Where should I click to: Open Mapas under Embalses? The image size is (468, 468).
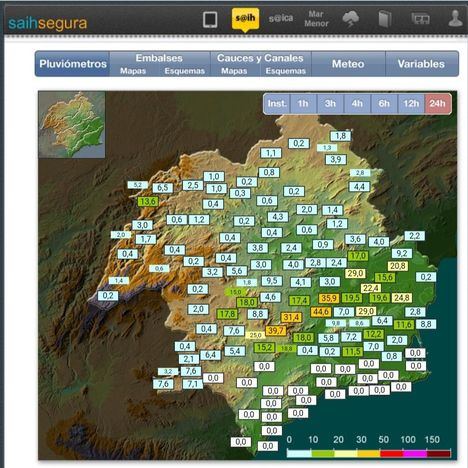tap(133, 71)
